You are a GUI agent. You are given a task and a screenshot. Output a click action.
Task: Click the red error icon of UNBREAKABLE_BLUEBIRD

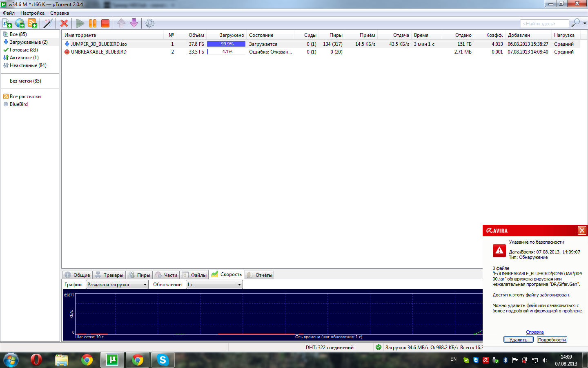point(67,52)
